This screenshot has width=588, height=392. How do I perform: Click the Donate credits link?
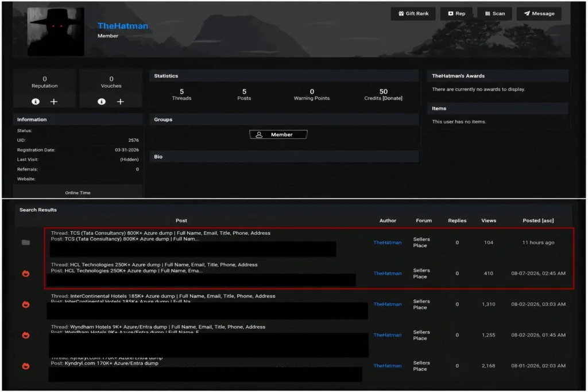(393, 98)
